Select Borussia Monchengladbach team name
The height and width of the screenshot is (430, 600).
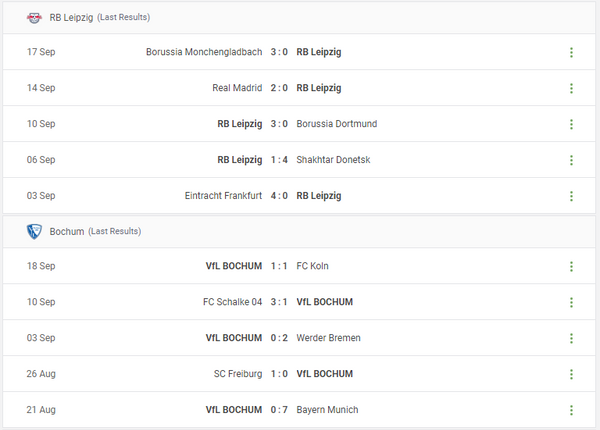tap(203, 52)
